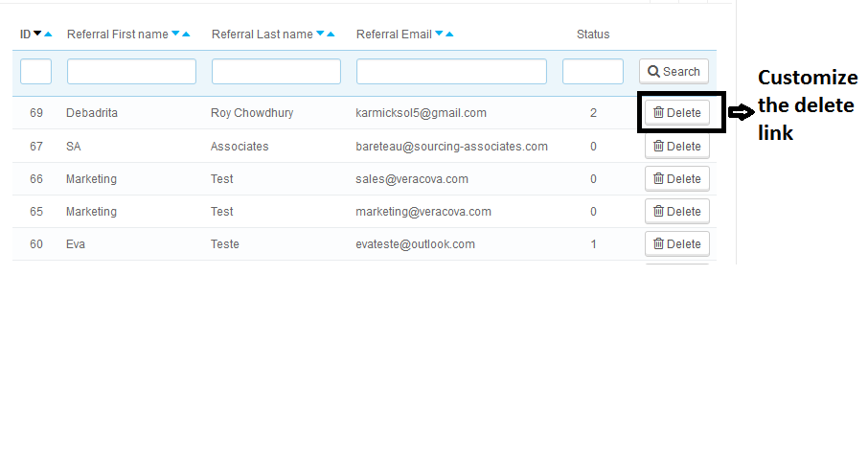Select email karmicksol5@gmail.com
868x460 pixels.
coord(421,113)
